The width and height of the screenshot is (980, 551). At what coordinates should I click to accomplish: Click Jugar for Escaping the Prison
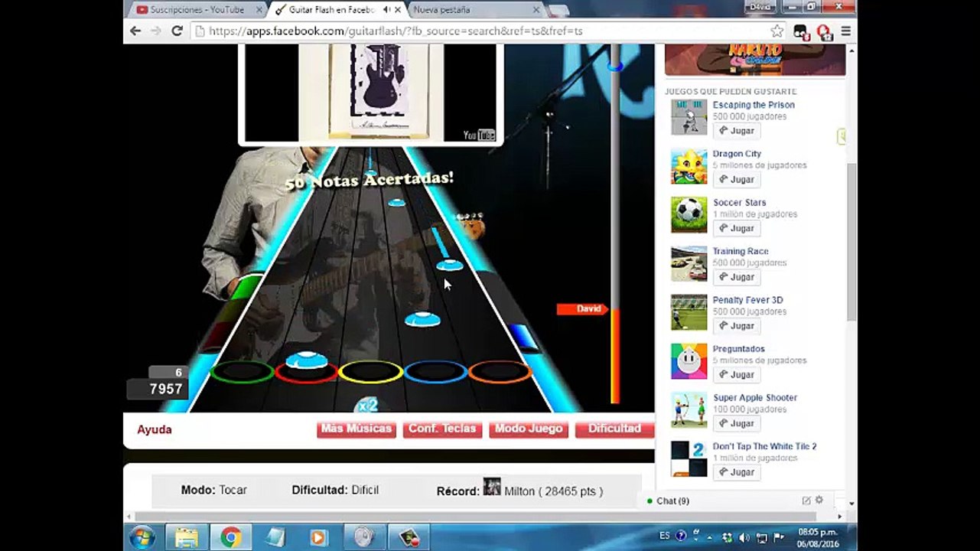click(737, 131)
